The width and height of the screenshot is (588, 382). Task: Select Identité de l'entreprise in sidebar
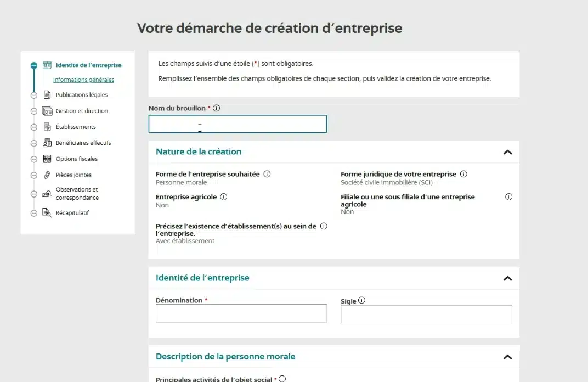[88, 65]
